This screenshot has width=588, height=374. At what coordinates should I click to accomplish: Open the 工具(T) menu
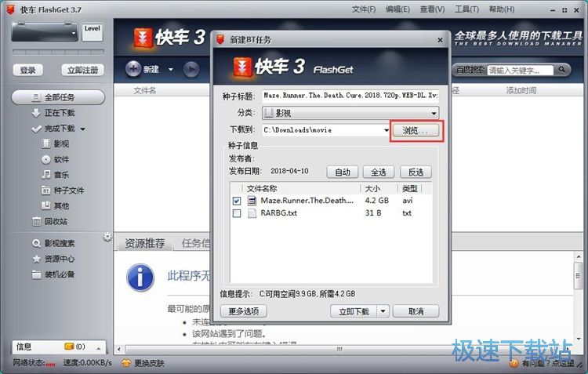coord(466,9)
